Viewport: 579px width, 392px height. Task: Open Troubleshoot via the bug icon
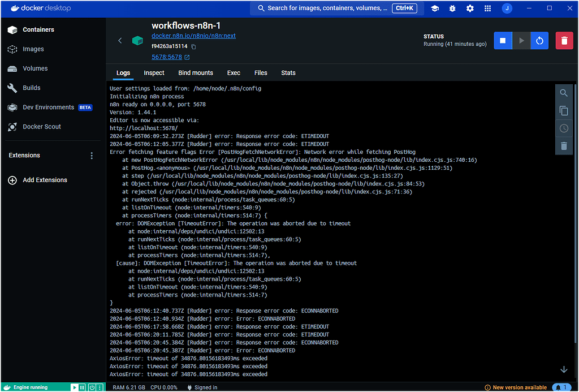point(452,8)
